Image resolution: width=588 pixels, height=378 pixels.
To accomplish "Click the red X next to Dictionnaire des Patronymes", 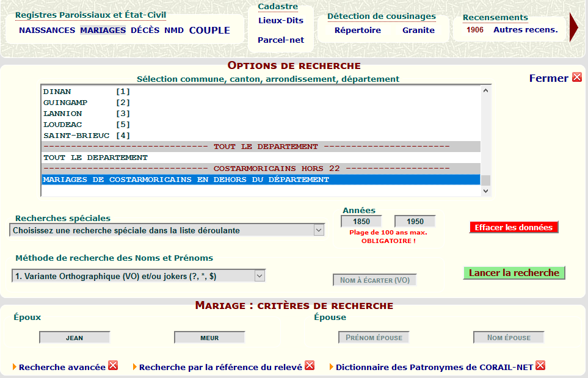I will [x=540, y=366].
